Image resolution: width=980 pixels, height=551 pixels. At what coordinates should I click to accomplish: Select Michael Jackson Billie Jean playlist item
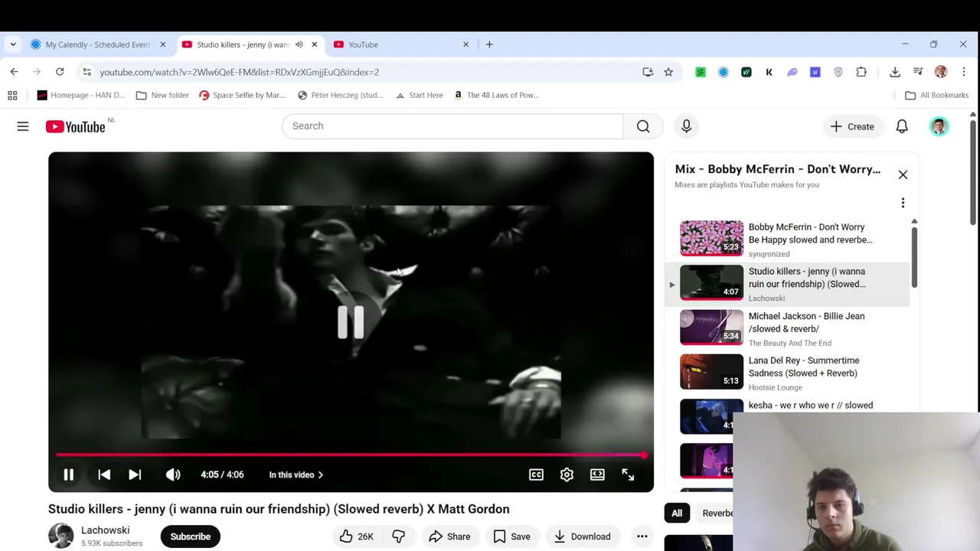[x=789, y=328]
